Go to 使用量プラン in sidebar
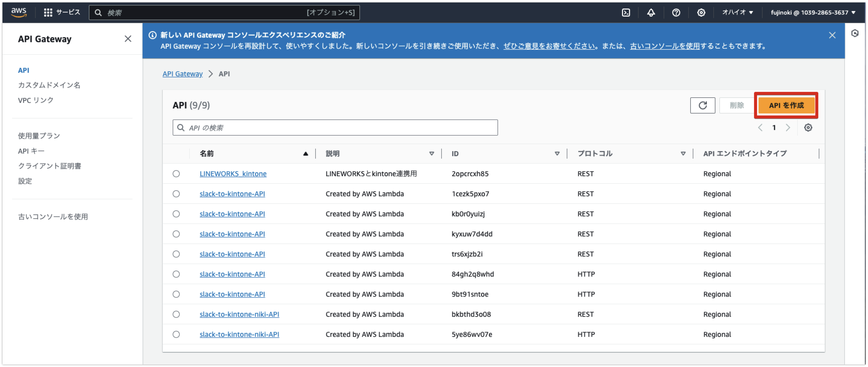The width and height of the screenshot is (868, 367). coord(39,136)
